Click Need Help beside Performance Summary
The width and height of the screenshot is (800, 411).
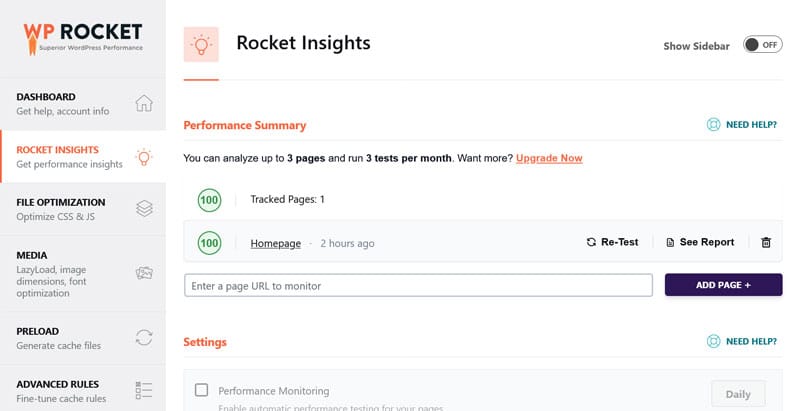tap(741, 125)
